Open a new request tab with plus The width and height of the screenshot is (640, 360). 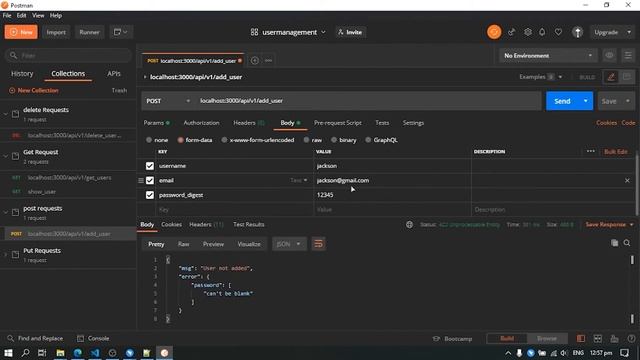click(x=254, y=60)
